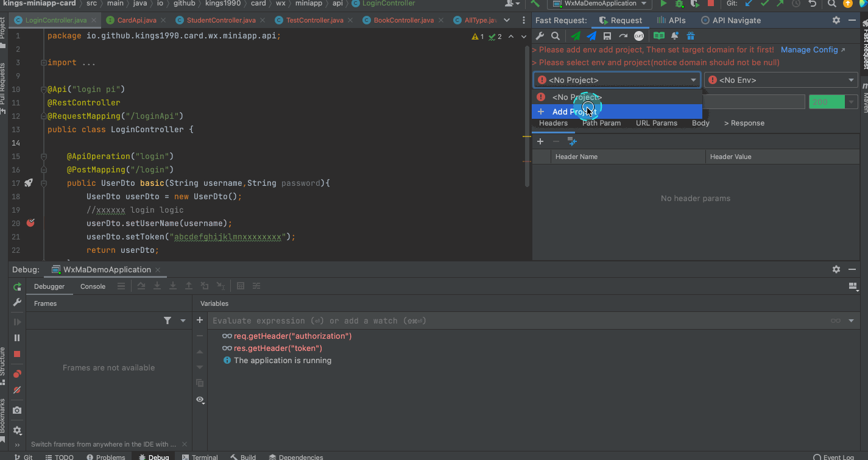Click the blue send and download plane icon
Screen dimensions: 868x460
591,36
